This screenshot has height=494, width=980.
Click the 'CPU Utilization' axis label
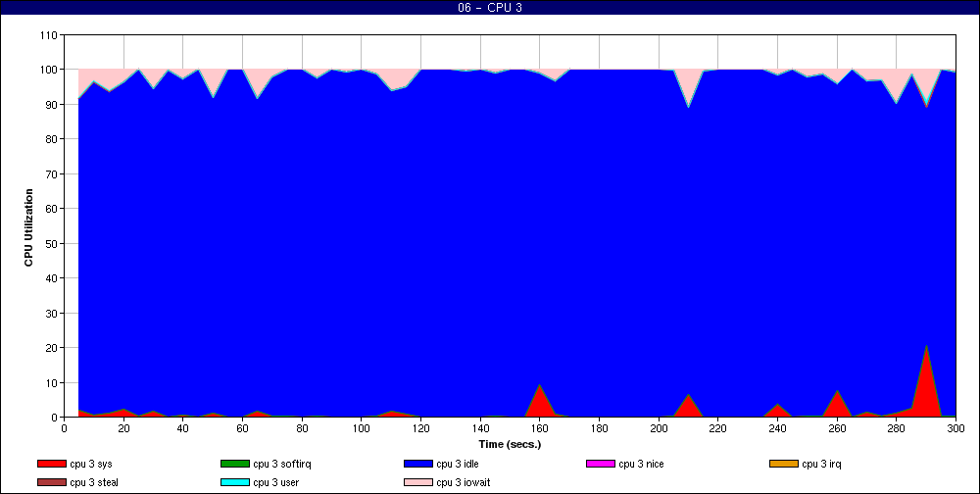click(28, 227)
